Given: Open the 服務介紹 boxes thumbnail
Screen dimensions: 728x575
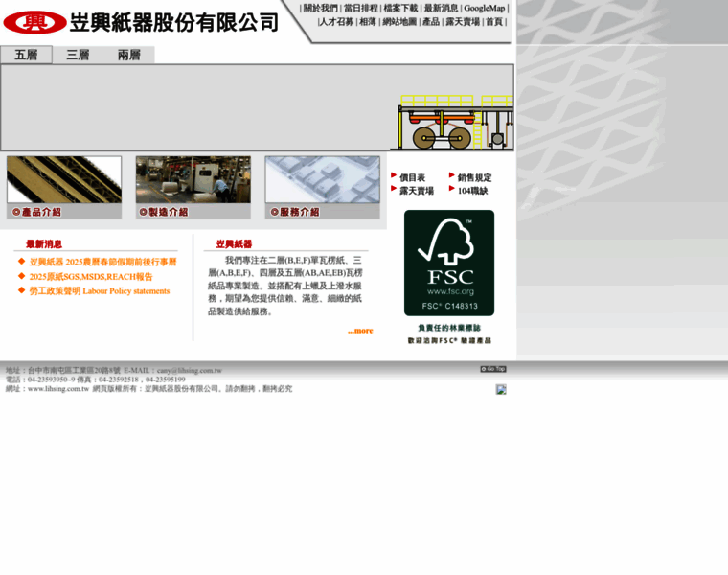Looking at the screenshot, I should click(322, 179).
